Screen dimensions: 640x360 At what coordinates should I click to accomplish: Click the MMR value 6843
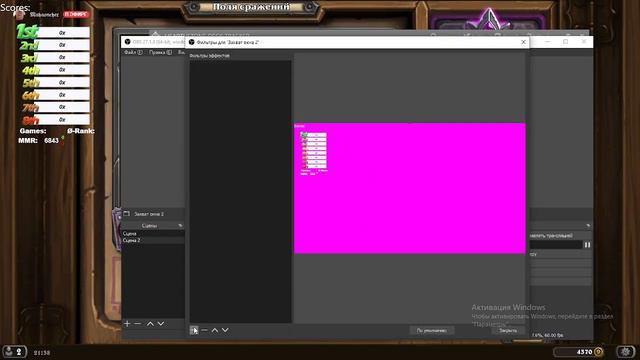point(51,140)
